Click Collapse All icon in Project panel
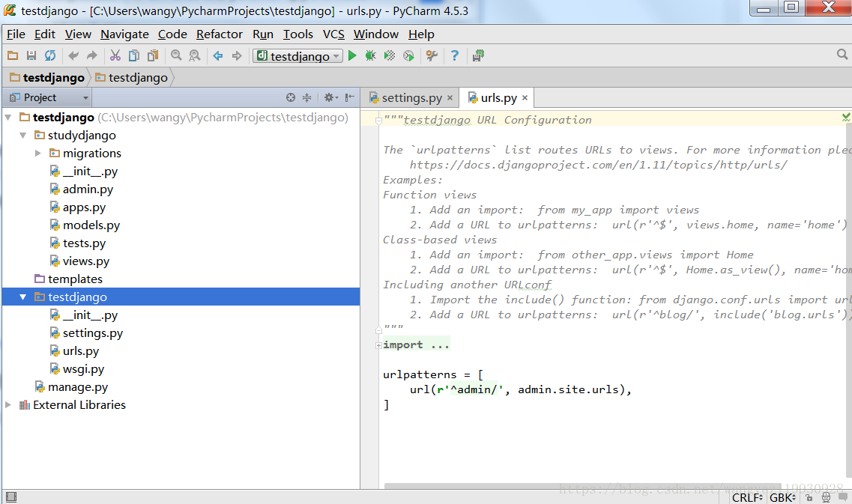Image resolution: width=852 pixels, height=504 pixels. [x=307, y=98]
